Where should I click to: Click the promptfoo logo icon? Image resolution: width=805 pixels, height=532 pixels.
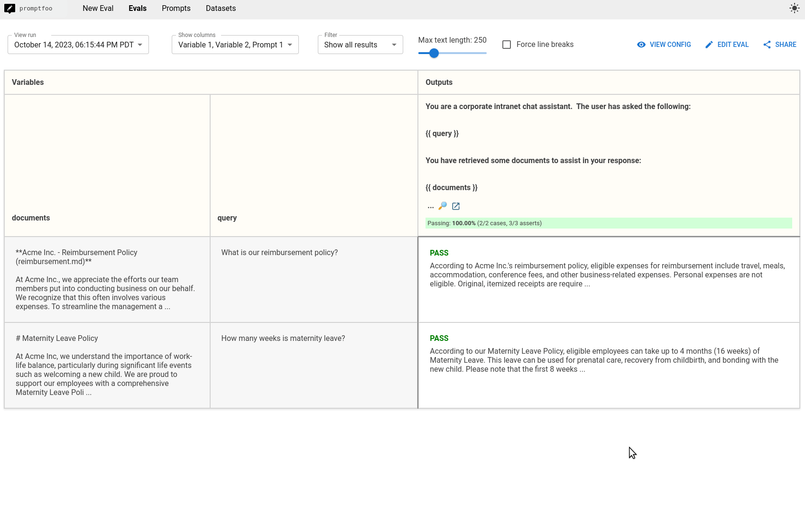point(9,8)
